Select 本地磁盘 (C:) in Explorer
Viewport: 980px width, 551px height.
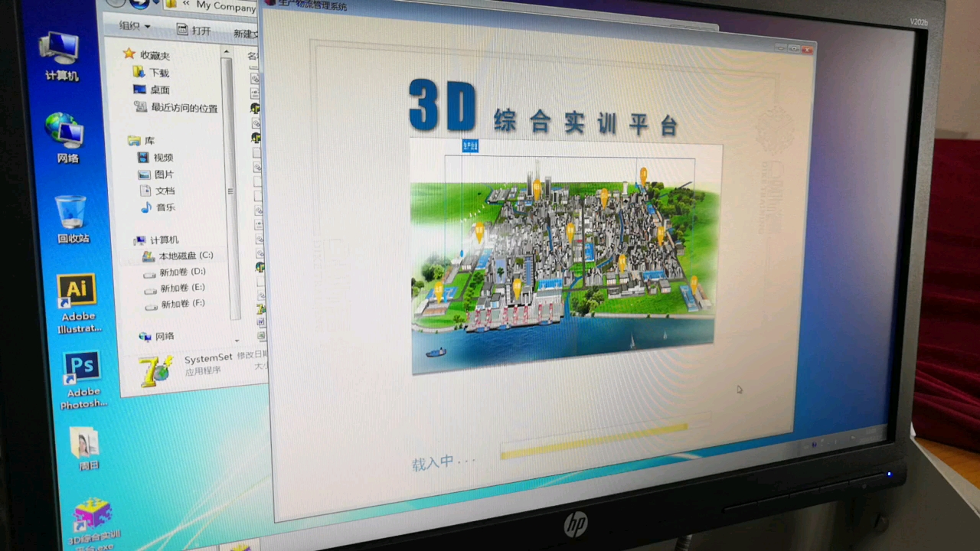178,256
